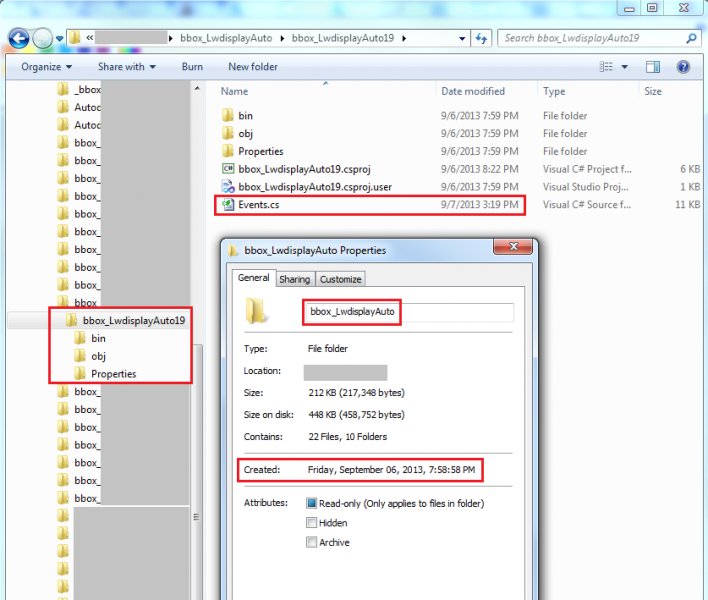708x600 pixels.
Task: Click the Search bbox_LwdisplayAuto19 field
Action: click(x=599, y=38)
